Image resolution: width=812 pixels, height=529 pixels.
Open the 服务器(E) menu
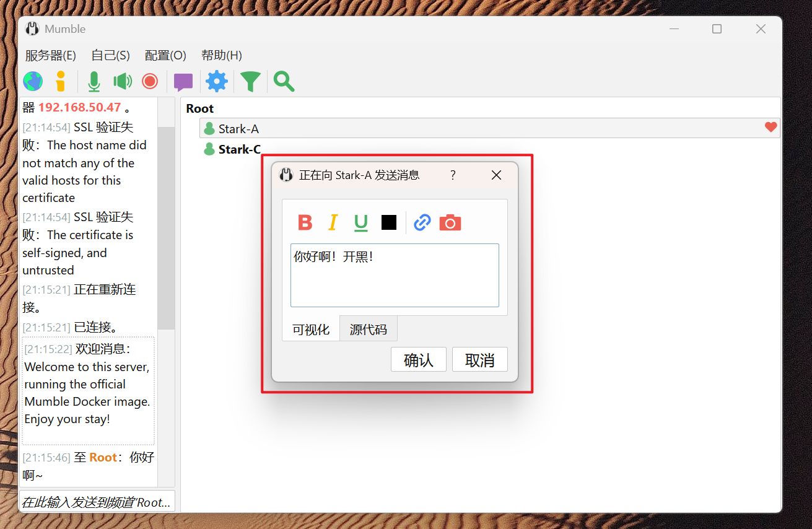tap(50, 55)
